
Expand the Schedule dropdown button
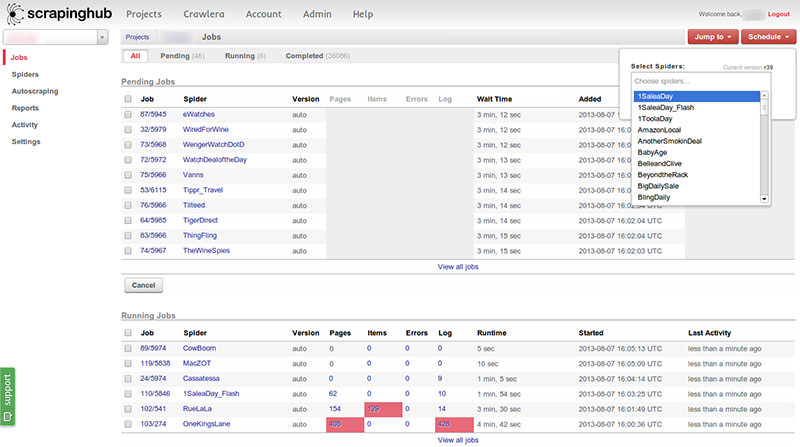[768, 37]
